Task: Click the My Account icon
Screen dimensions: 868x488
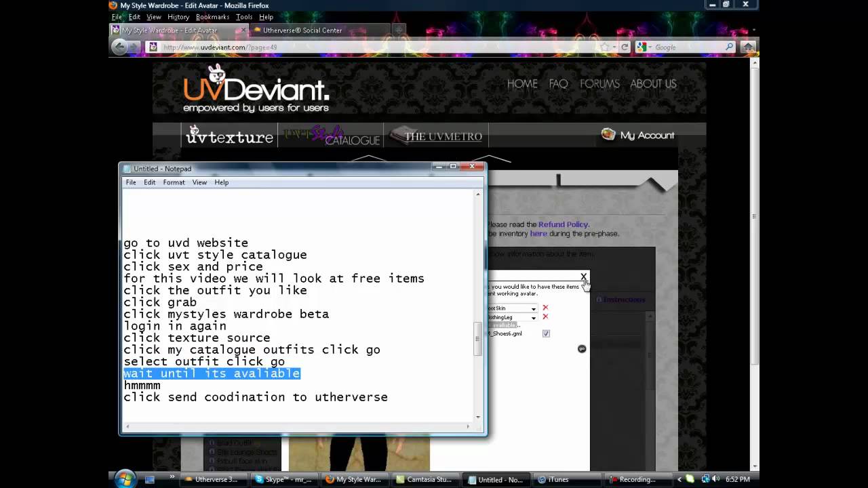Action: pyautogui.click(x=608, y=135)
